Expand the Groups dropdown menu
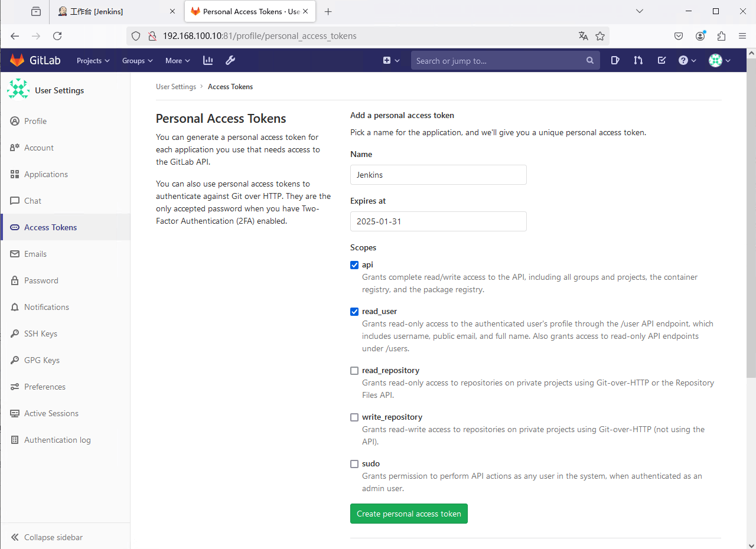 tap(137, 60)
